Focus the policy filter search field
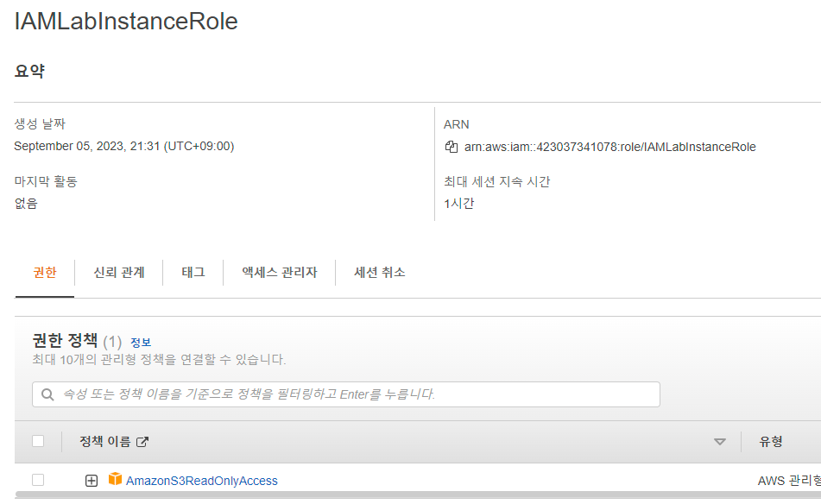821x504 pixels. click(346, 394)
